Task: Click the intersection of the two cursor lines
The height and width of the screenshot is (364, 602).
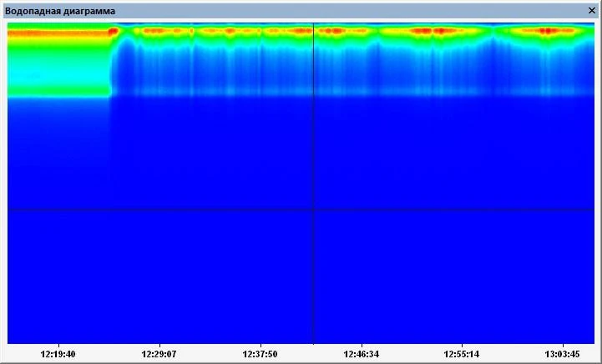Action: [x=313, y=210]
